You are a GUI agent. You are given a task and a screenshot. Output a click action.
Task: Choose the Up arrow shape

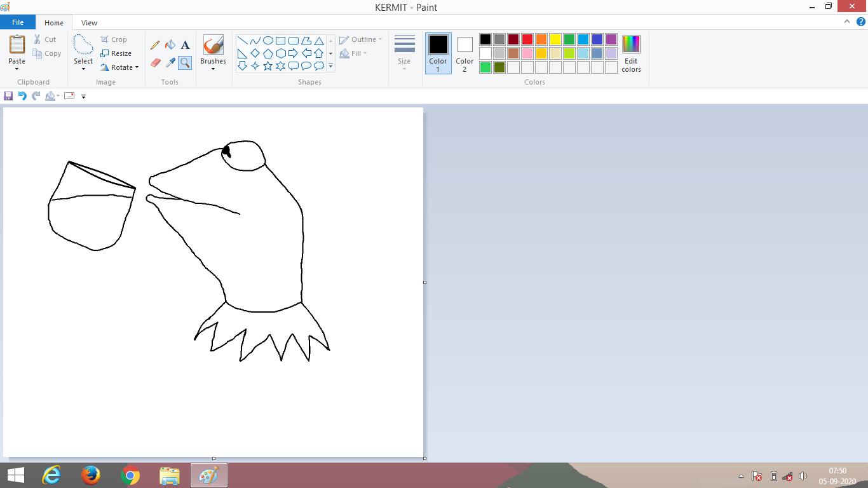[x=318, y=53]
